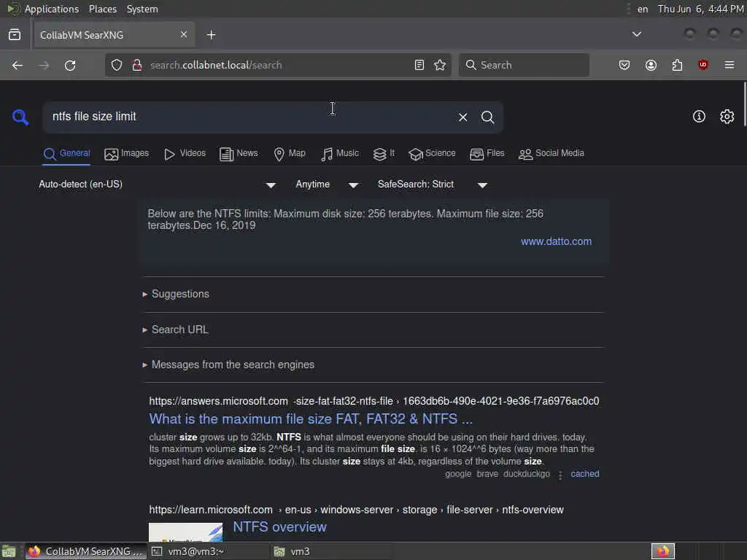Screen dimensions: 747x560
Task: List all tabs with the chevron button
Action: pos(636,34)
